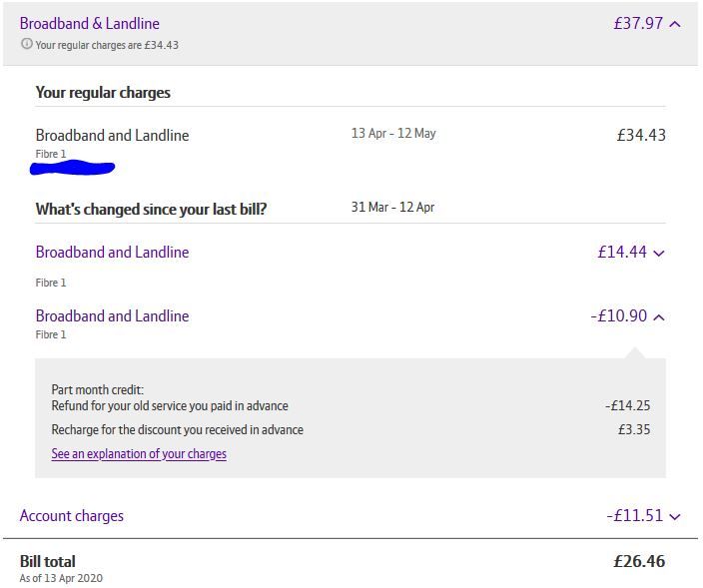The image size is (703, 588).
Task: Click the 'As of 13 Apr 2020' date text
Action: (61, 578)
